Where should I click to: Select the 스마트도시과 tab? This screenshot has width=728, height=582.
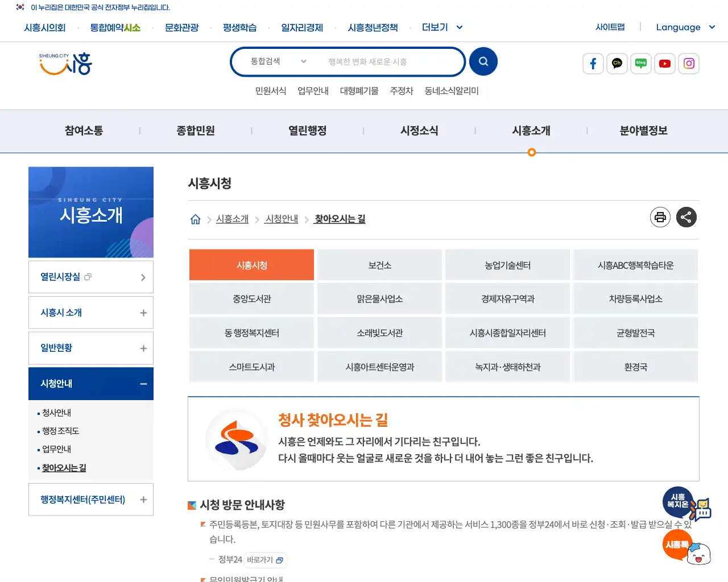(x=251, y=367)
